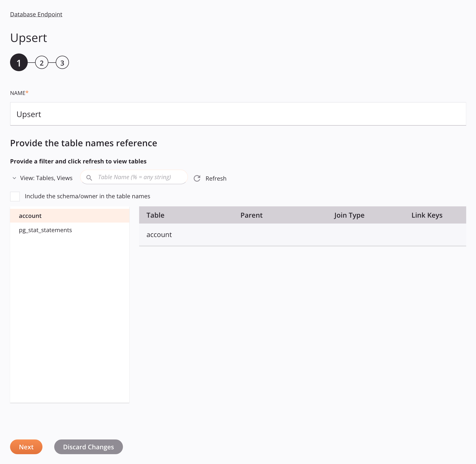Click the Parent column header
The height and width of the screenshot is (464, 476).
pyautogui.click(x=251, y=215)
